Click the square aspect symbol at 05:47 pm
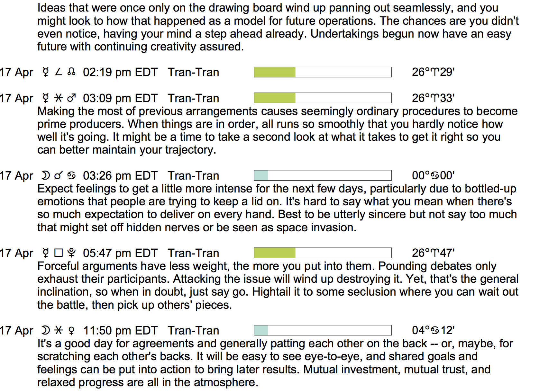 58,253
